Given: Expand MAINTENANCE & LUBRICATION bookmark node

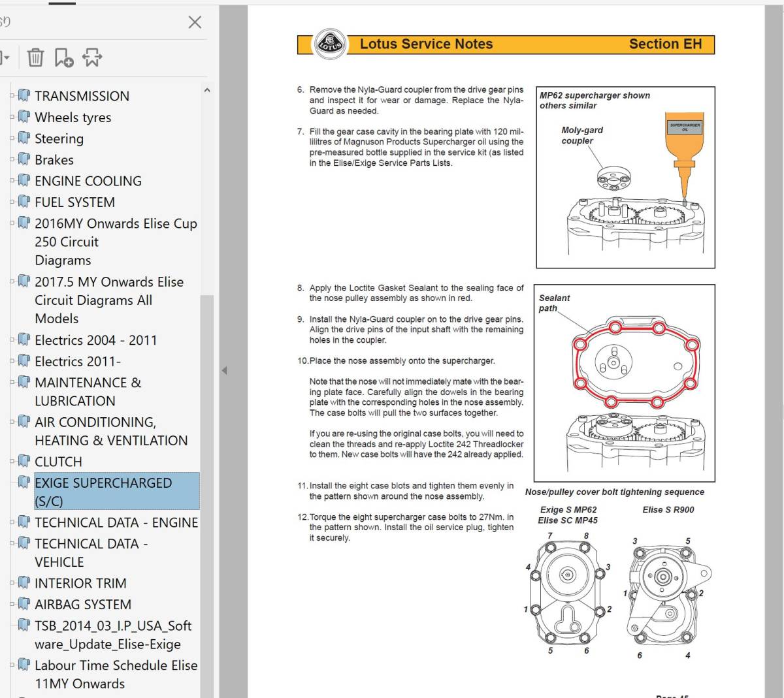Looking at the screenshot, I should coord(12,383).
